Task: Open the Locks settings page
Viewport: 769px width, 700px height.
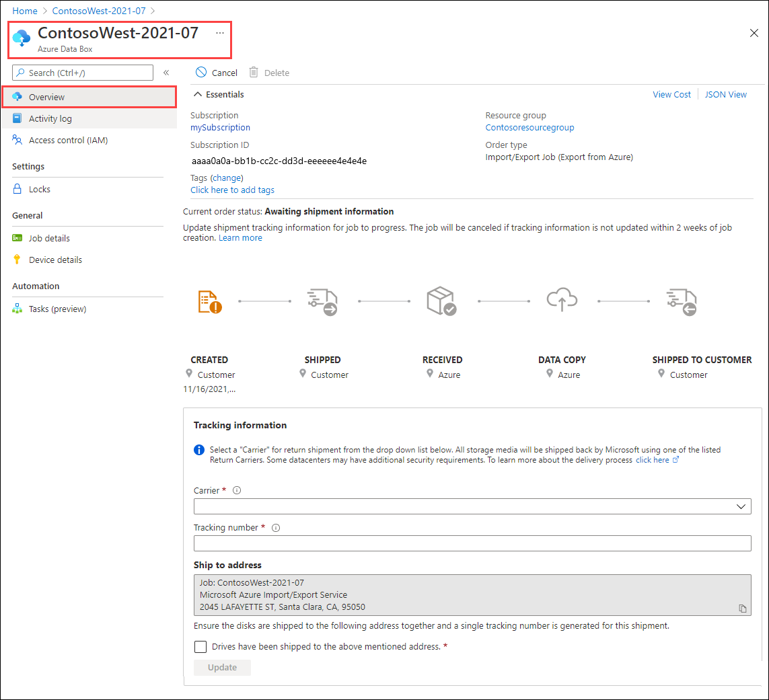Action: [x=38, y=189]
